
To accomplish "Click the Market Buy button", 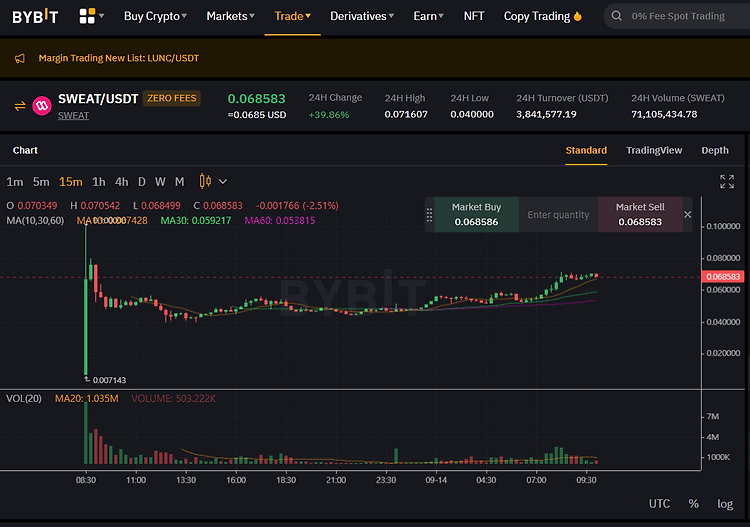I will tap(476, 215).
